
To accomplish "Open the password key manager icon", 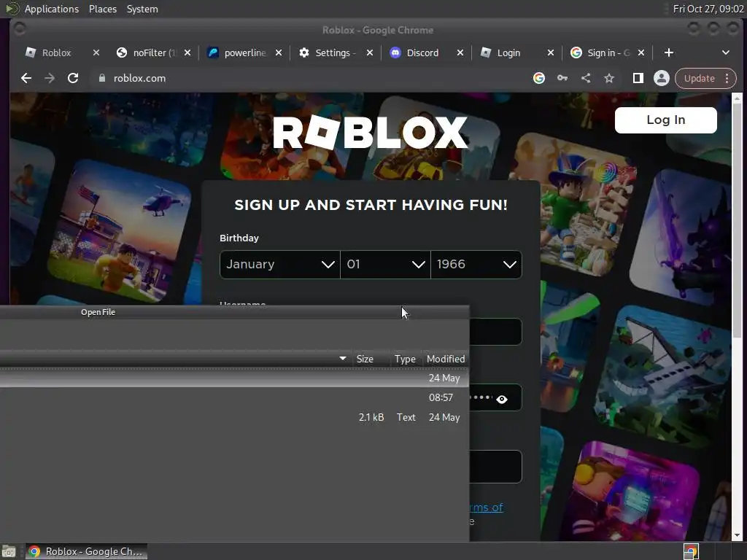I will [562, 78].
